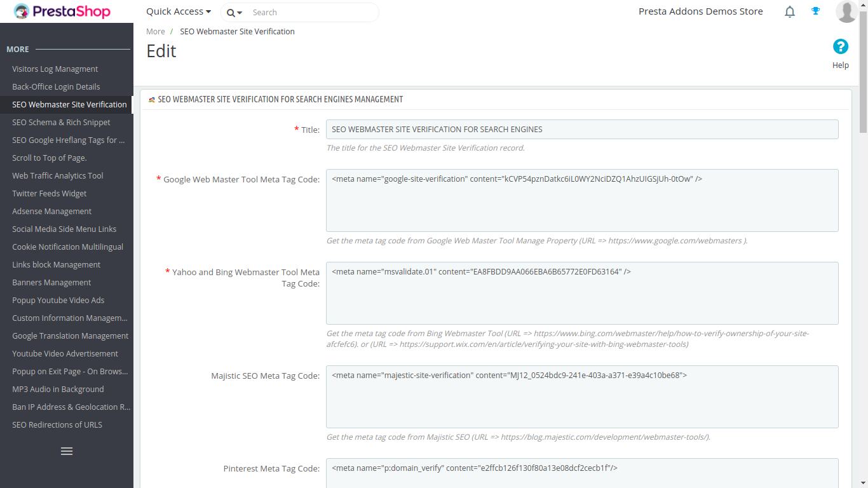Click the More breadcrumb link
The image size is (868, 488).
coord(156,31)
